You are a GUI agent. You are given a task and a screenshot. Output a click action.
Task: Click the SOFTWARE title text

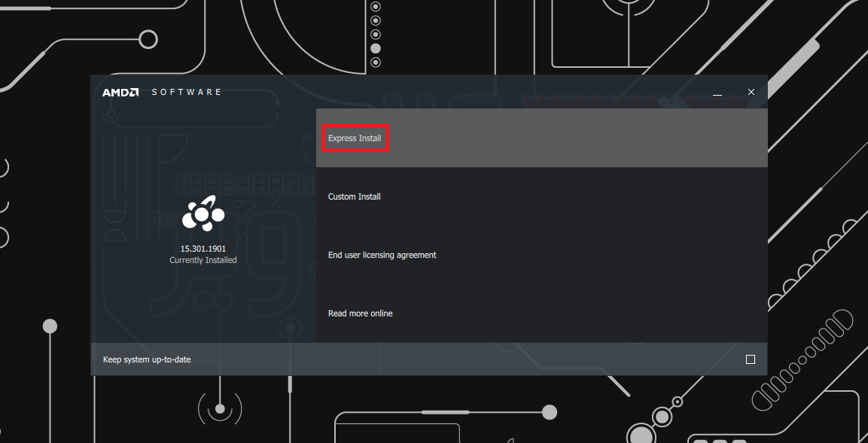coord(187,92)
